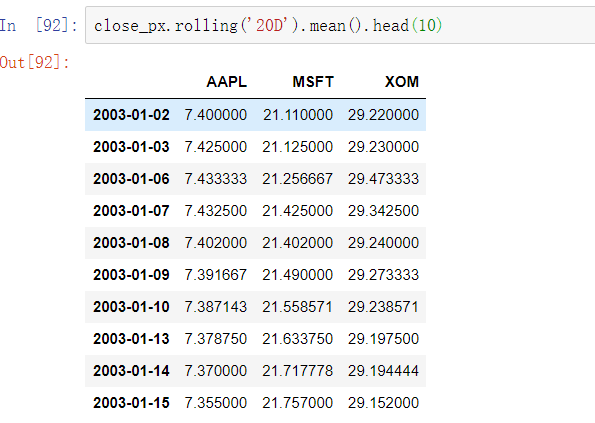The width and height of the screenshot is (595, 423).
Task: Click AAPL value 7.378750
Action: tap(216, 339)
